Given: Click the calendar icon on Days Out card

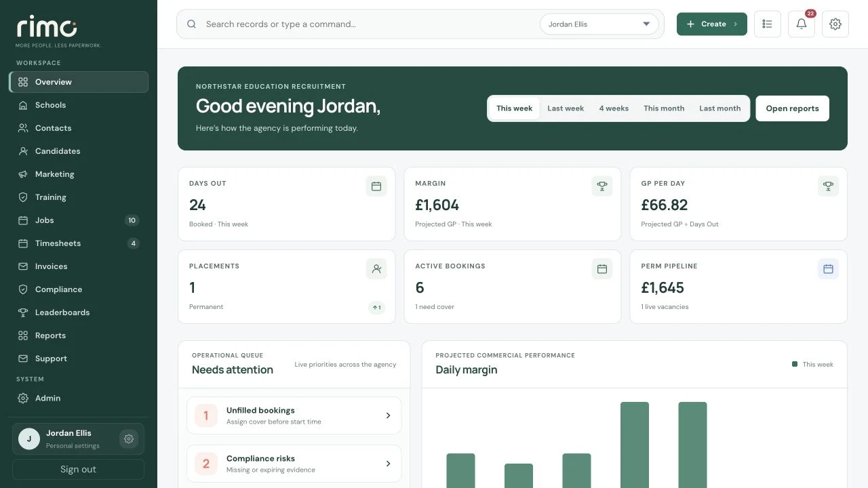Looking at the screenshot, I should pyautogui.click(x=376, y=186).
